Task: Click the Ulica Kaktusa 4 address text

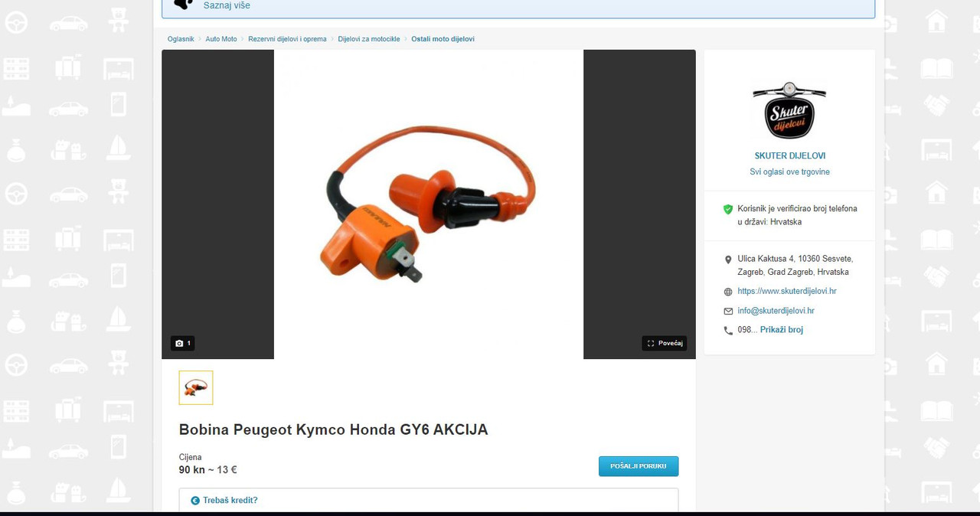Action: 795,266
